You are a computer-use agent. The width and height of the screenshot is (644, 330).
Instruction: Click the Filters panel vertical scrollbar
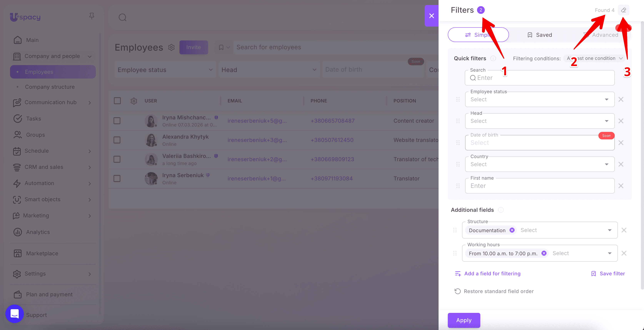point(642,155)
